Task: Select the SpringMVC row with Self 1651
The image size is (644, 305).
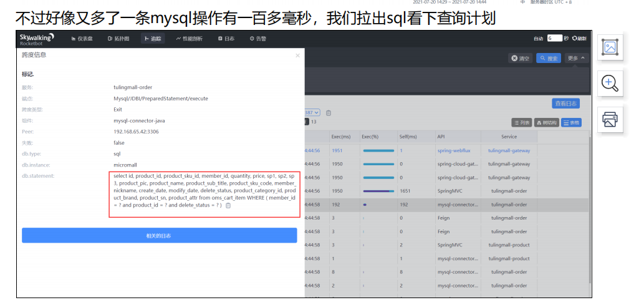Action: (x=447, y=191)
